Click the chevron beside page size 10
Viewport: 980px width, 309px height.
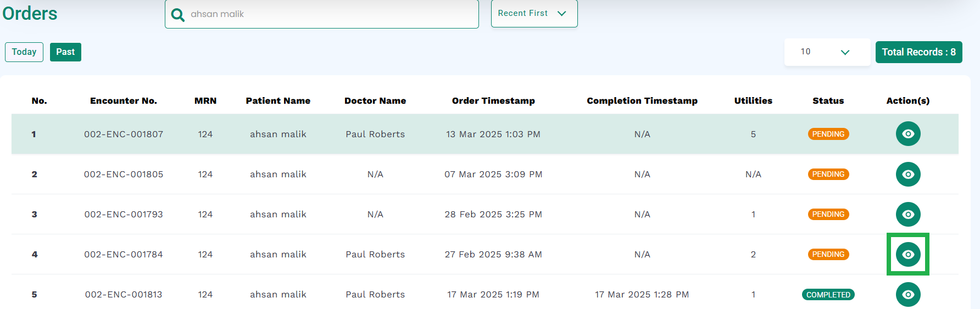pos(845,52)
